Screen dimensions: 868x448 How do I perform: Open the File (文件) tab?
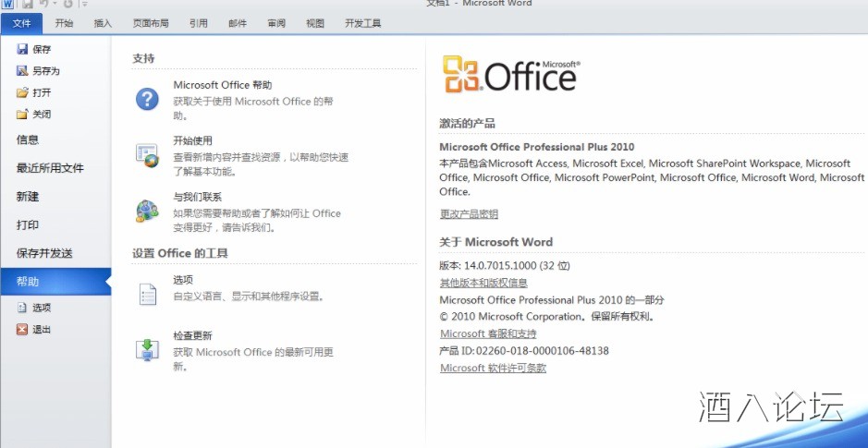click(21, 23)
